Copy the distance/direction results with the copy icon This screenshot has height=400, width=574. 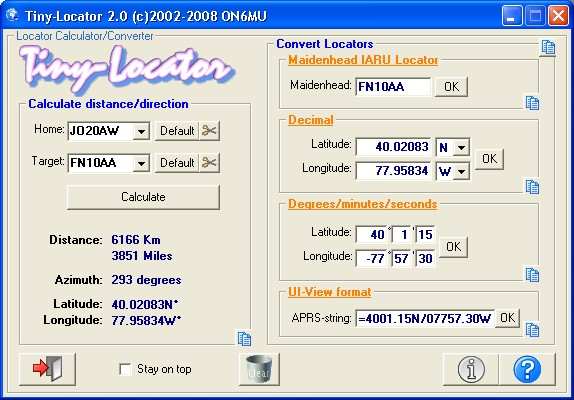[244, 339]
